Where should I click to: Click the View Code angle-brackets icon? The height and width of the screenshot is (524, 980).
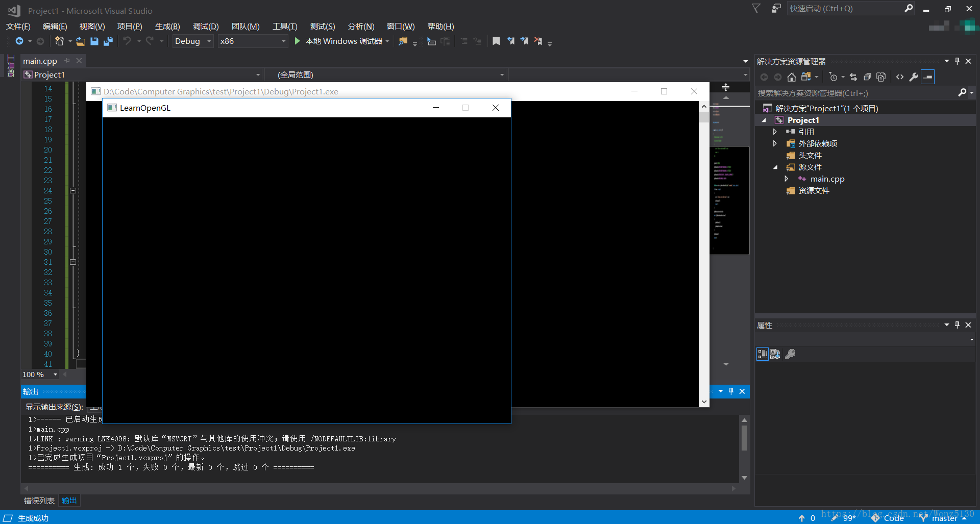coord(900,77)
